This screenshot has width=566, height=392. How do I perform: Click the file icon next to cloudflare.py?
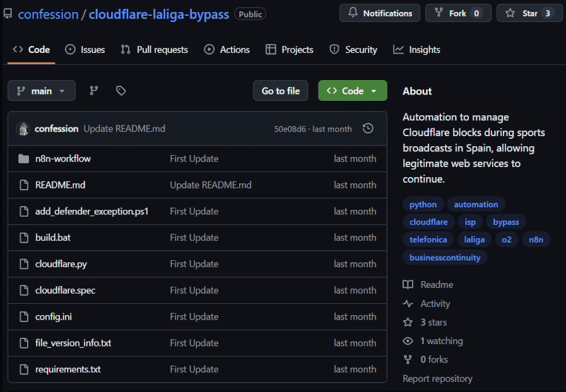(24, 264)
